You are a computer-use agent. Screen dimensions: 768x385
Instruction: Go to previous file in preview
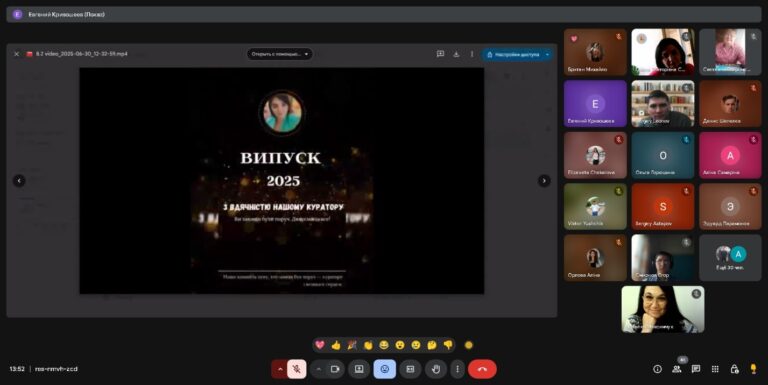[19, 181]
